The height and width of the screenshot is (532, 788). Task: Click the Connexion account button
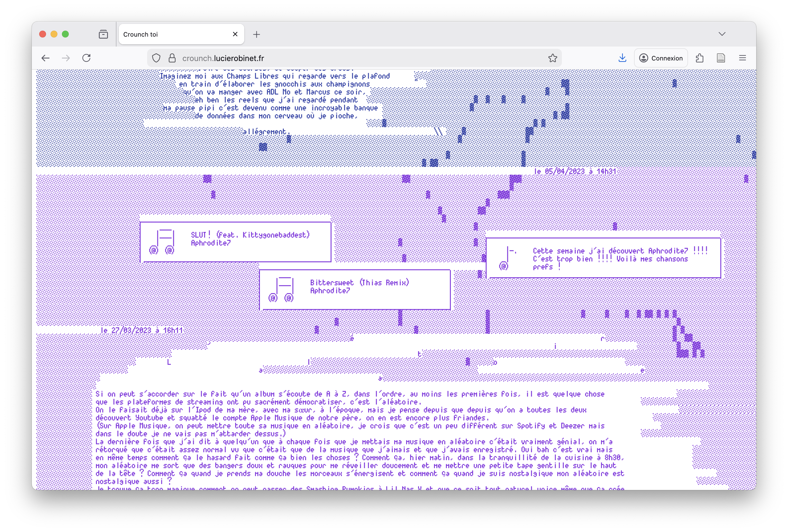pyautogui.click(x=660, y=58)
